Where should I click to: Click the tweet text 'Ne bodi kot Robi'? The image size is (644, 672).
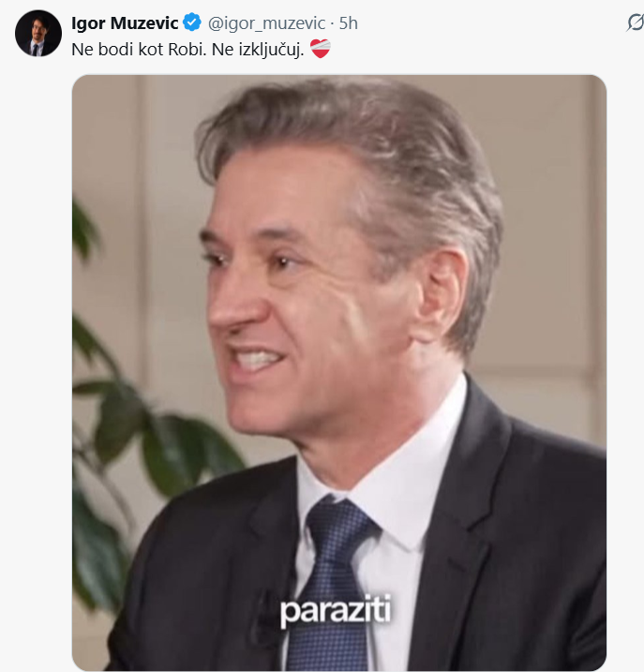[x=139, y=50]
